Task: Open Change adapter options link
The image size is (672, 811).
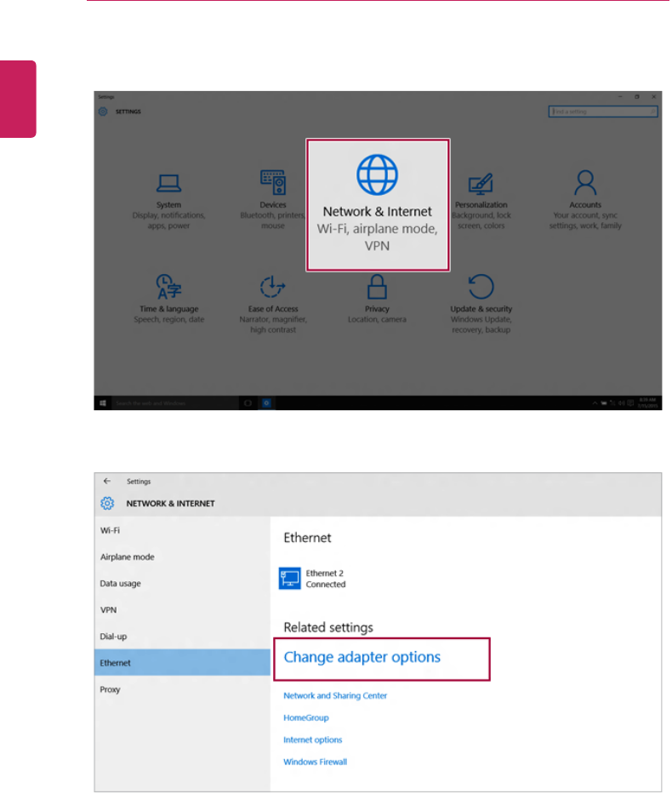Action: 362,657
